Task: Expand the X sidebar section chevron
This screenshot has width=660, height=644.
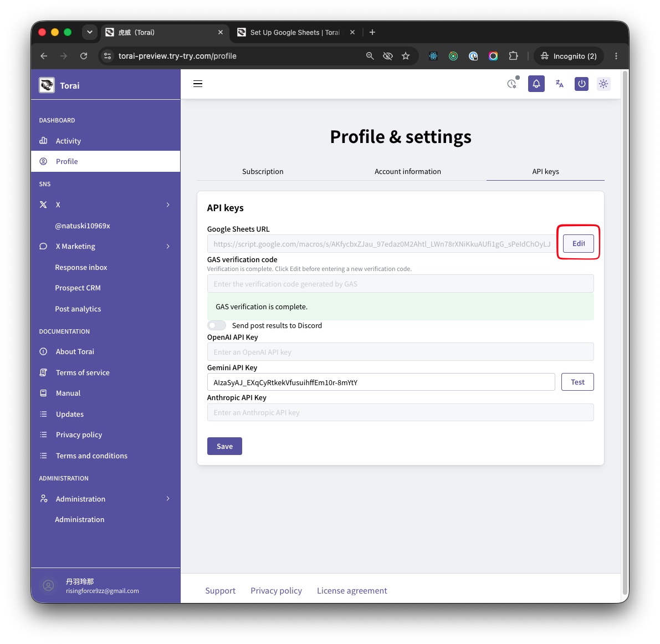Action: coord(168,205)
